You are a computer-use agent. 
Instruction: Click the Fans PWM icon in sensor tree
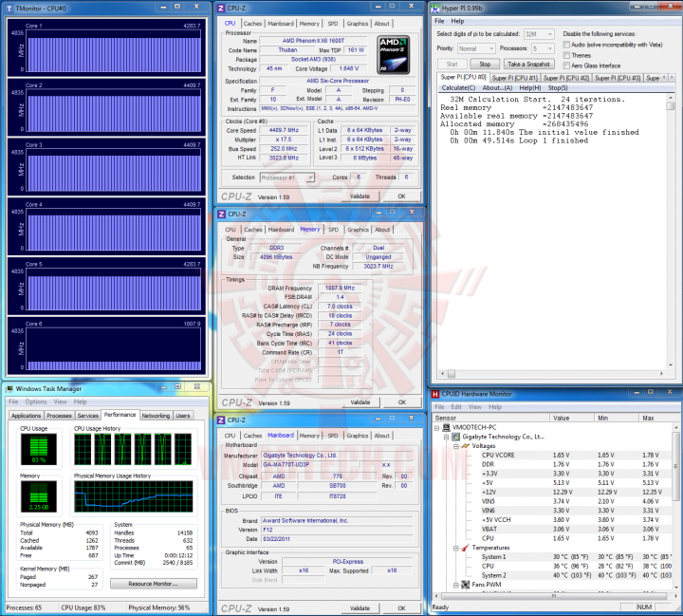(x=465, y=584)
